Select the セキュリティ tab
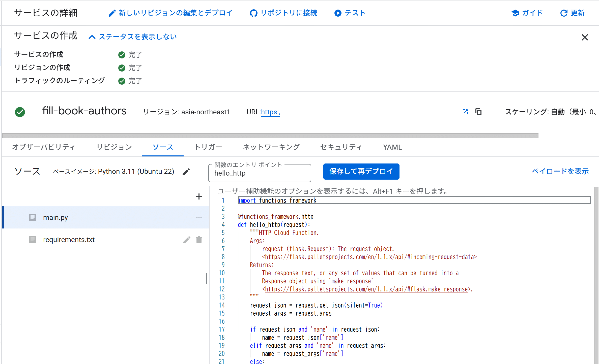The width and height of the screenshot is (599, 364). (x=341, y=147)
